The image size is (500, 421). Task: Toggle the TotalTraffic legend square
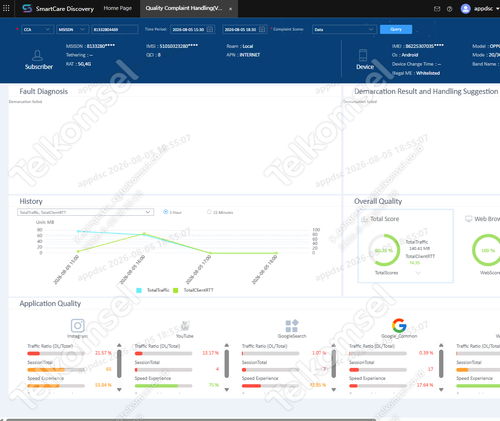coord(139,290)
